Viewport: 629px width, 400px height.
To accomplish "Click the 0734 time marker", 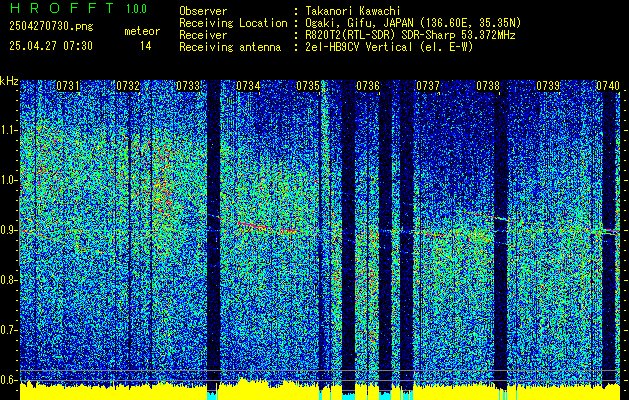I will 248,86.
